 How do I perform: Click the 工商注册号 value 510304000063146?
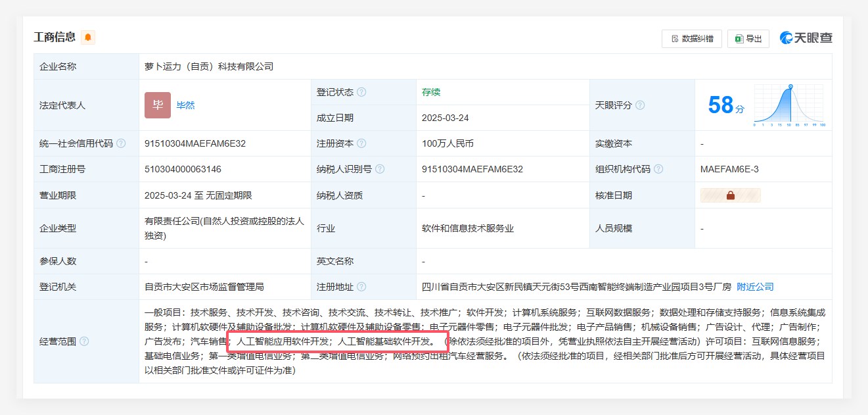click(x=183, y=169)
